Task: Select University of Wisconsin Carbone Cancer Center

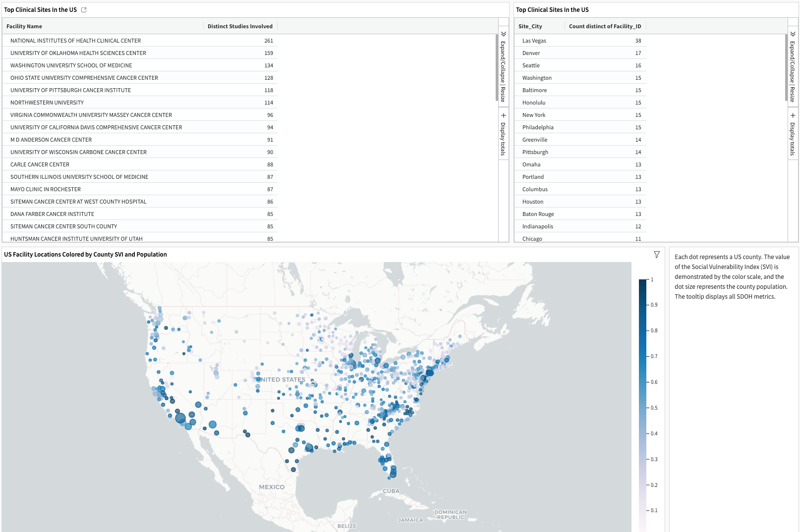Action: 140,152
